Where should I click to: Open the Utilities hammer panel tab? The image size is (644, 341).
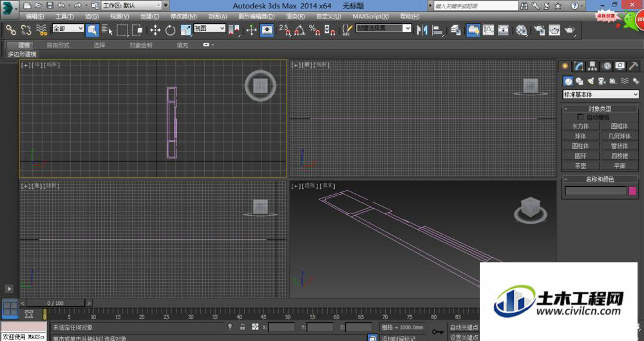[x=633, y=66]
